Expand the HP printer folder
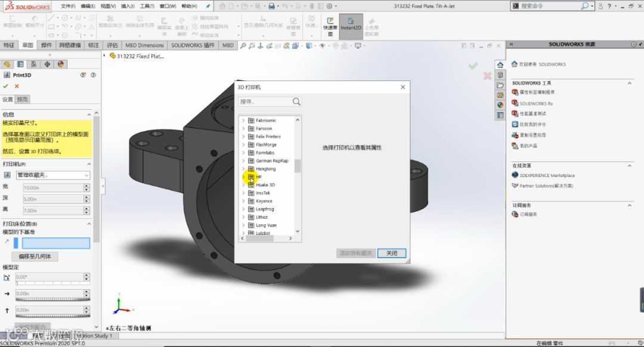The height and width of the screenshot is (347, 644). (243, 176)
